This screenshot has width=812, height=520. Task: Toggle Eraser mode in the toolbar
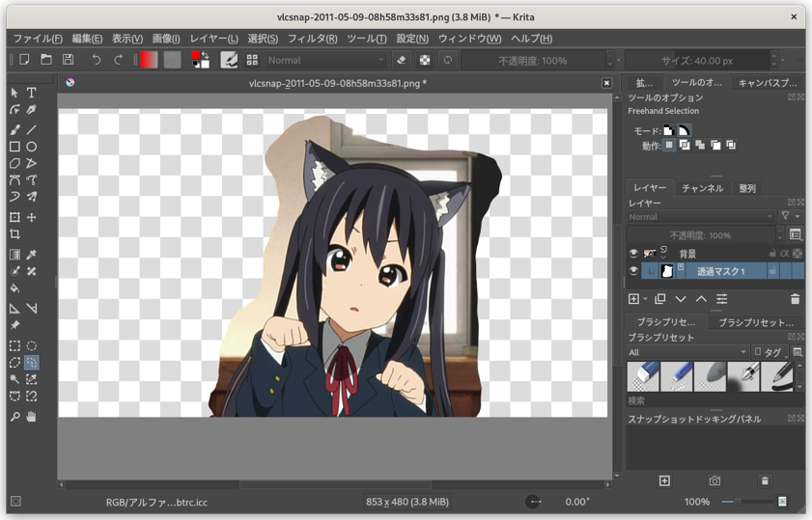point(402,60)
